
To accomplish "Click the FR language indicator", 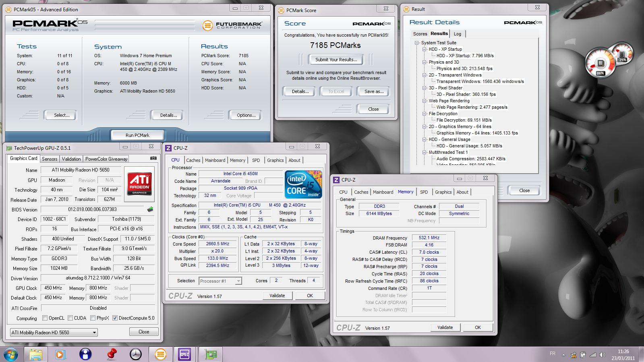I will point(552,354).
